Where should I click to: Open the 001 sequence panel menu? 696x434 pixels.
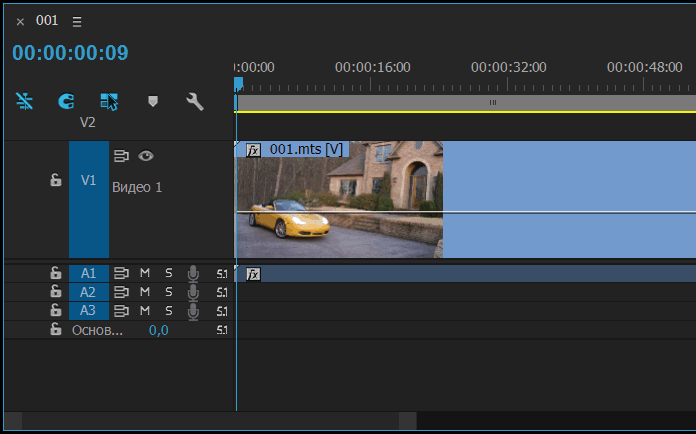tap(78, 21)
